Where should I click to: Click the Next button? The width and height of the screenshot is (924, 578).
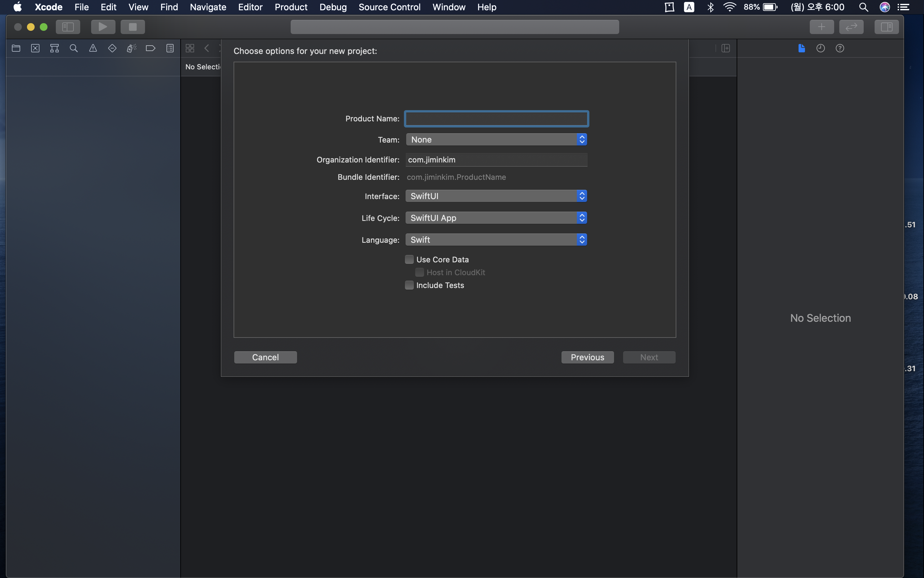coord(649,357)
